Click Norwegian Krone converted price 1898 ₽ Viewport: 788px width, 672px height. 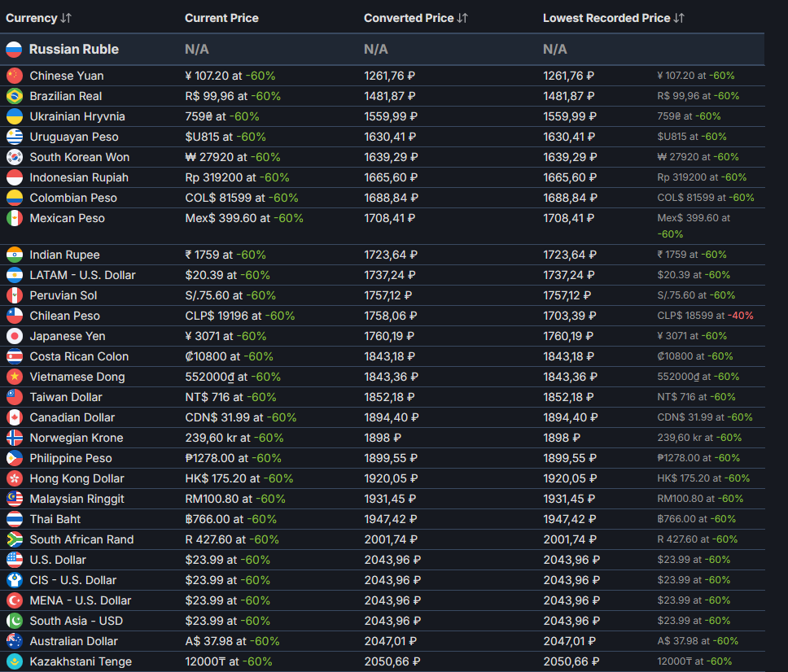pyautogui.click(x=383, y=438)
